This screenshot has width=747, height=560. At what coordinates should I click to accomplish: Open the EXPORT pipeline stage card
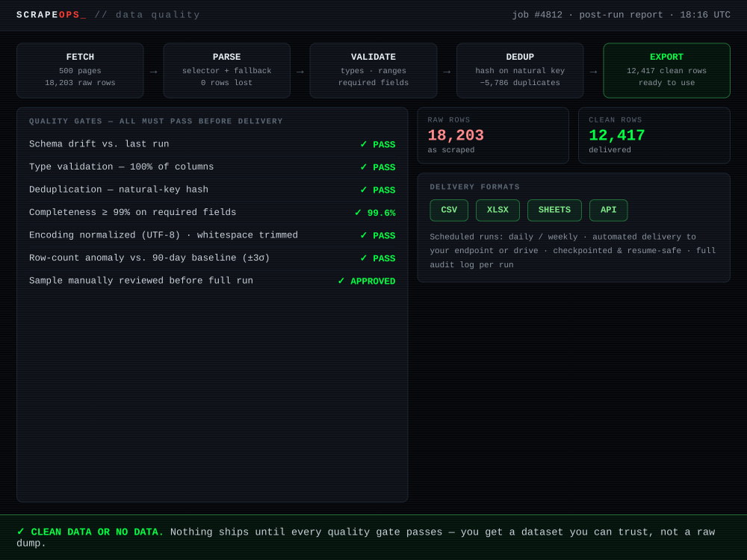coord(666,70)
